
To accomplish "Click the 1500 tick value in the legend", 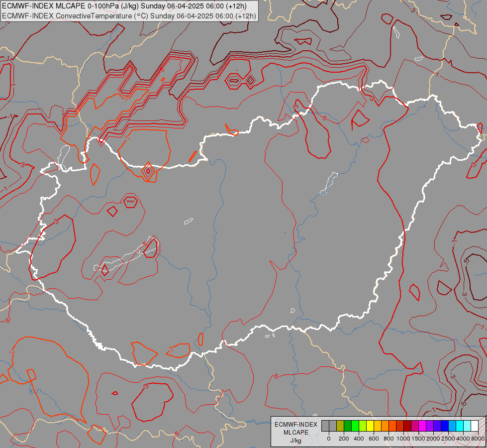I will click(x=418, y=439).
